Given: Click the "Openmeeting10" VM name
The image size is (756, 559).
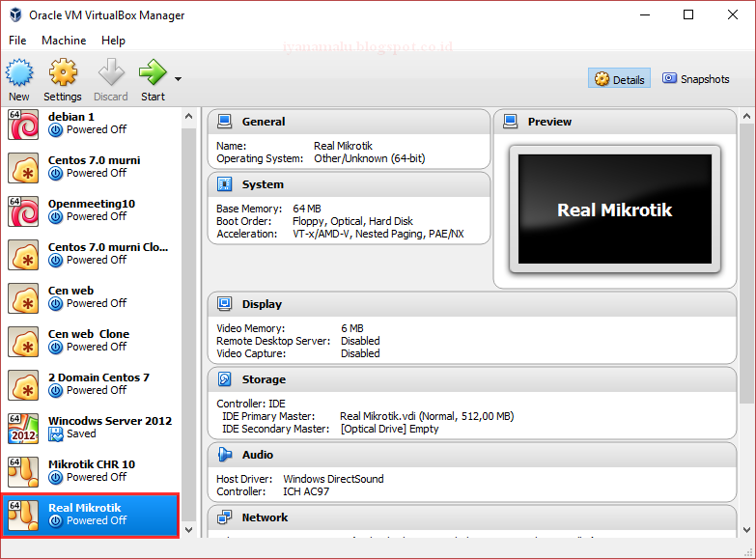Looking at the screenshot, I should [x=92, y=204].
